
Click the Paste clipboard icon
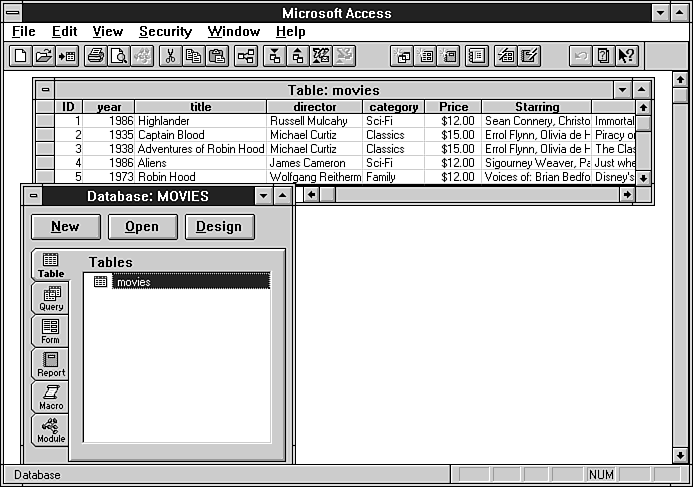(217, 56)
